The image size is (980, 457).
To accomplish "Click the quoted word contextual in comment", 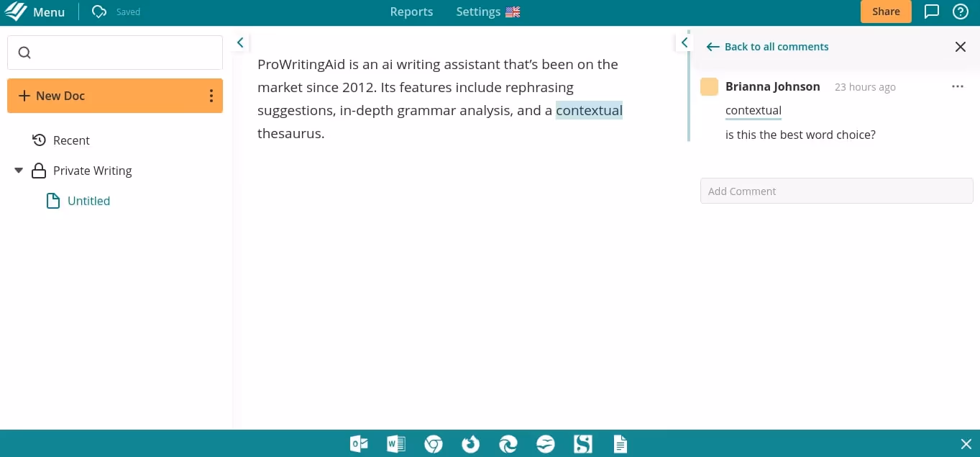I will point(754,111).
